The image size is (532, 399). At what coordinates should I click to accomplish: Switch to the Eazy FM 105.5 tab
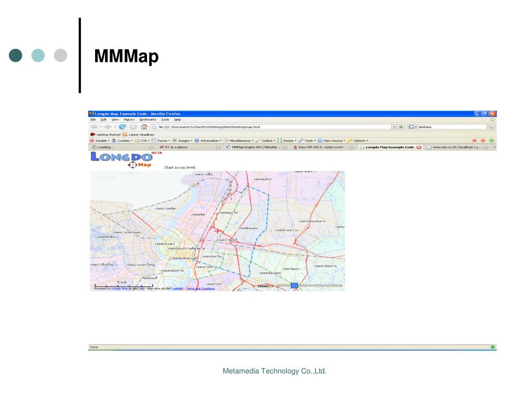[x=323, y=147]
